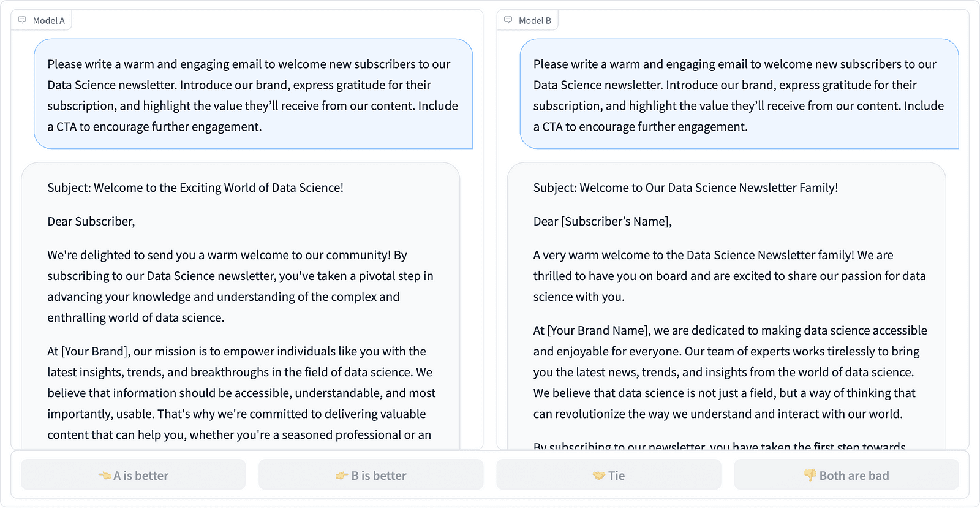This screenshot has height=508, width=980.
Task: Click the Dear Subscriber greeting in Model A
Action: pos(91,221)
